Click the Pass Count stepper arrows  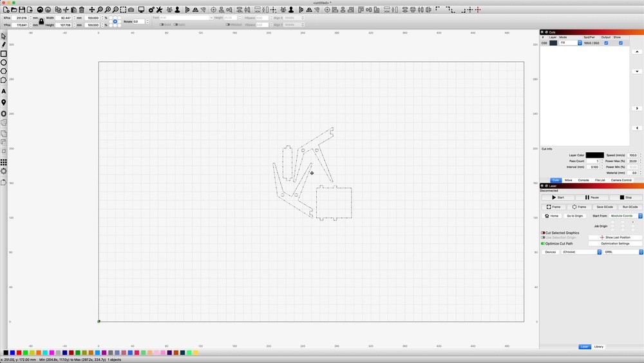pos(602,161)
